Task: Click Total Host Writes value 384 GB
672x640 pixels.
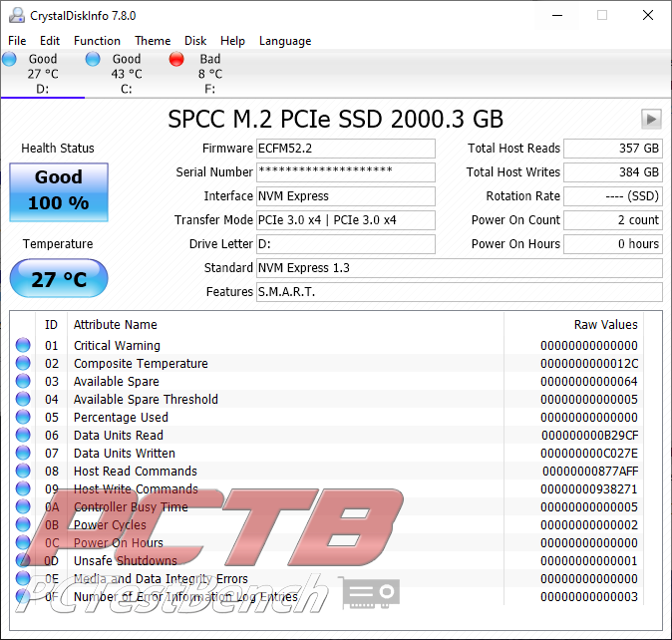Action: pos(613,172)
